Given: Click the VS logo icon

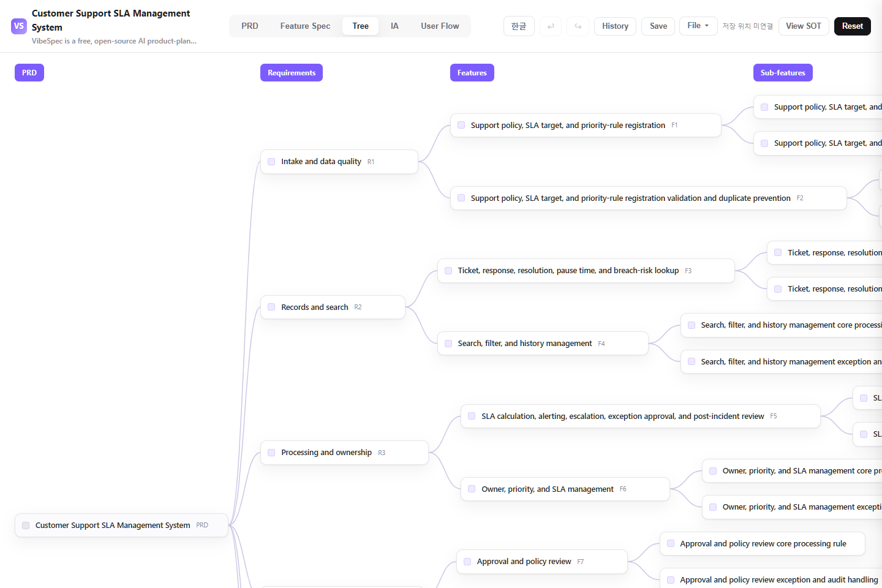Looking at the screenshot, I should coord(19,26).
